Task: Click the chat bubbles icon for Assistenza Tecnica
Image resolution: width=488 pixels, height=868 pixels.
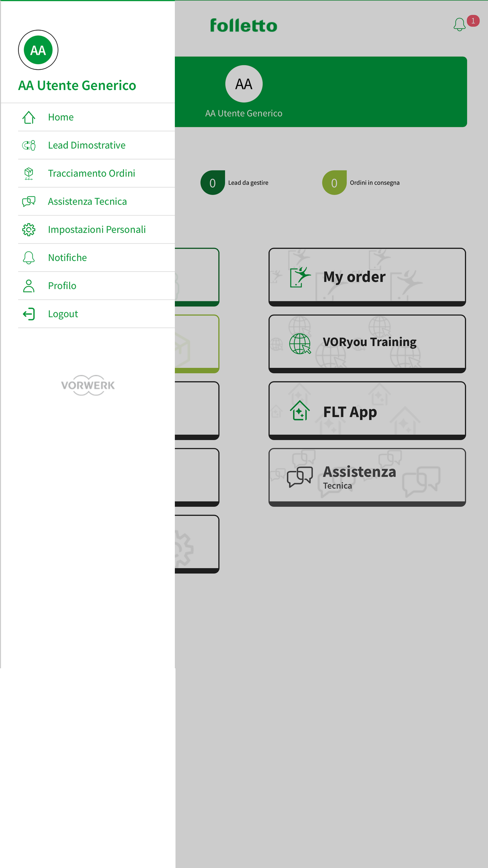Action: 29,202
